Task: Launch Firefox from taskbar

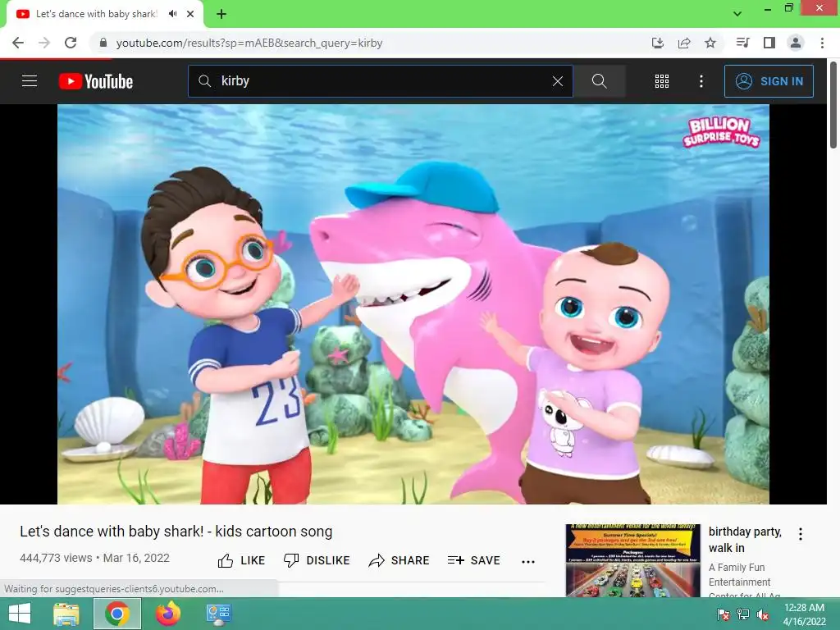Action: pos(167,614)
